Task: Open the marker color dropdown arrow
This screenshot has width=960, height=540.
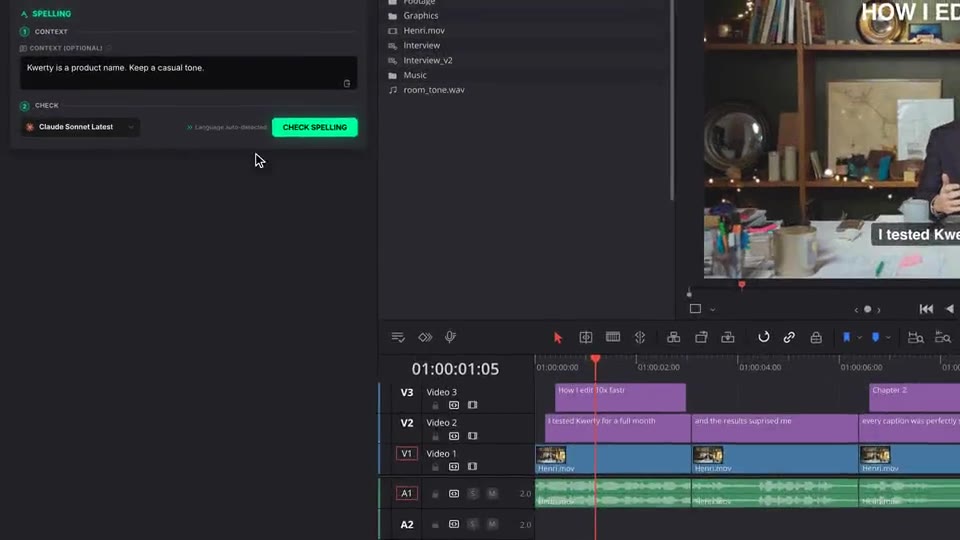Action: coord(888,338)
